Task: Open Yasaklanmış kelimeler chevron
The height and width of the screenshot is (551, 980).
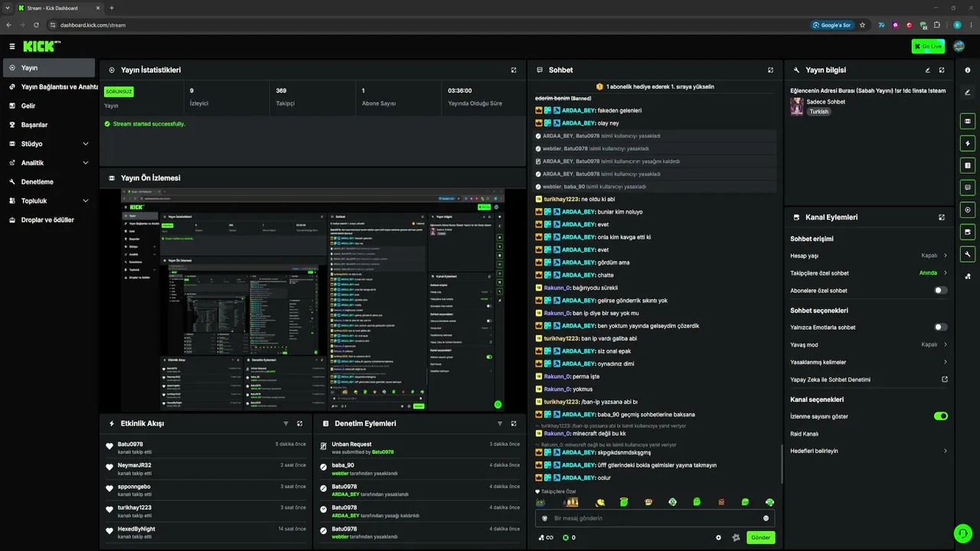Action: [945, 362]
